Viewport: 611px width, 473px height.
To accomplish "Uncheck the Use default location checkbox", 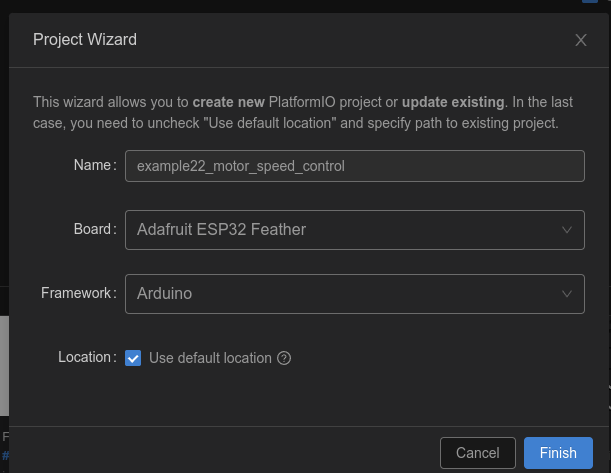I will (133, 358).
